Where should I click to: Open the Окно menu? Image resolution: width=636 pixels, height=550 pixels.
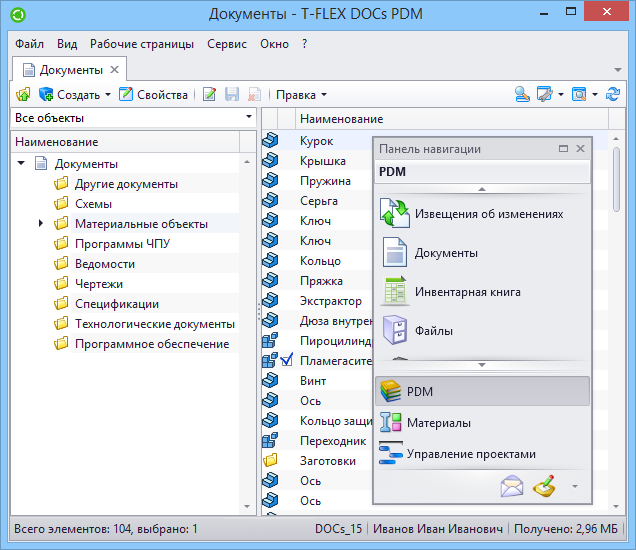coord(275,44)
